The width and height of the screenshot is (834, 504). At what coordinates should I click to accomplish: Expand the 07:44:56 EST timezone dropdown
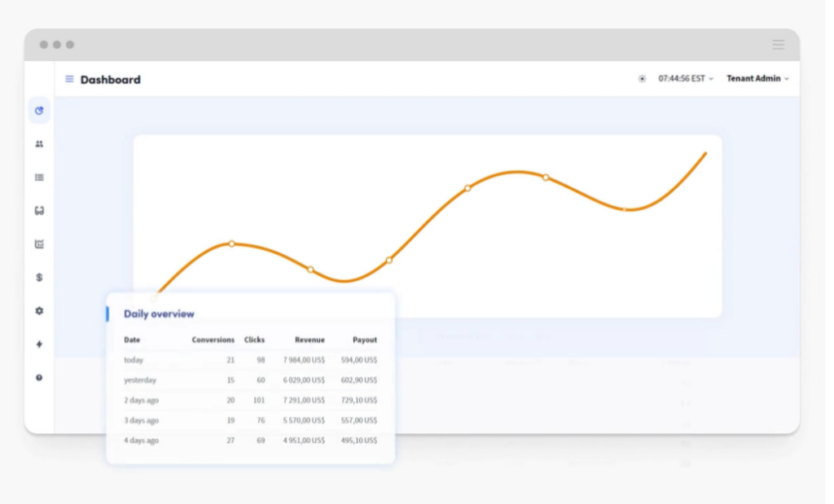[685, 79]
